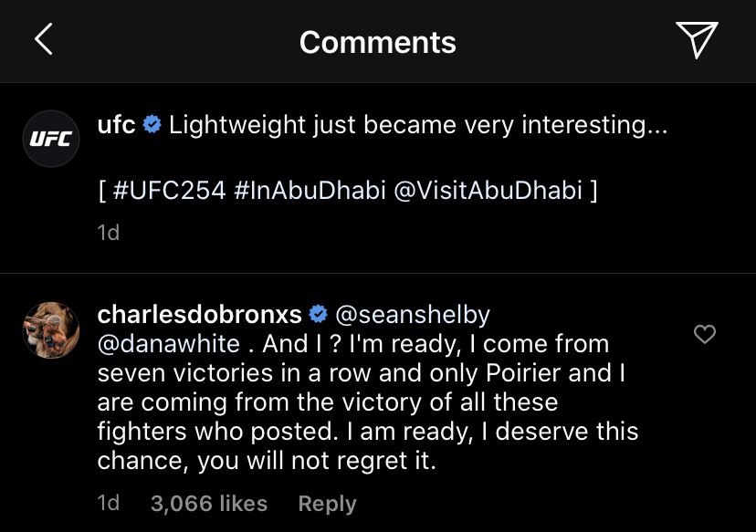Open the UFC logo profile picture

point(50,139)
